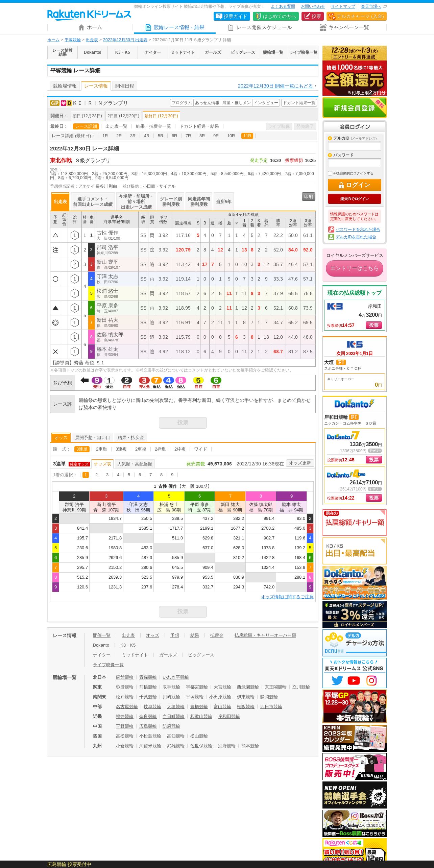This screenshot has width=434, height=868.
Task: Click rider number 5 in 並び予想
Action: coord(198,380)
